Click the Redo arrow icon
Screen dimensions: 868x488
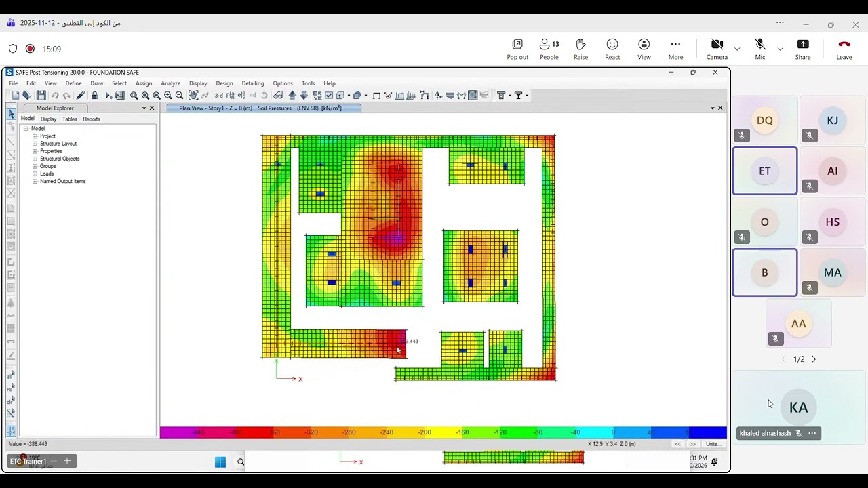click(66, 96)
